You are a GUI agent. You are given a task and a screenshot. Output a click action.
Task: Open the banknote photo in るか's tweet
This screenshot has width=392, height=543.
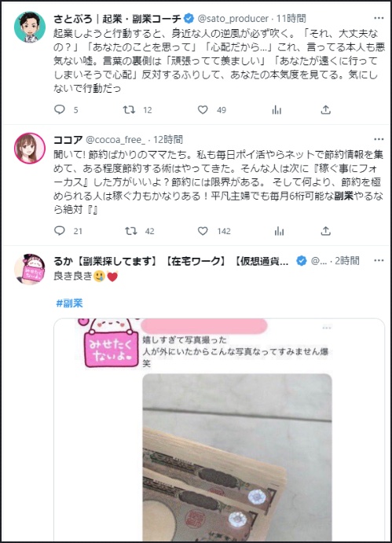click(237, 457)
